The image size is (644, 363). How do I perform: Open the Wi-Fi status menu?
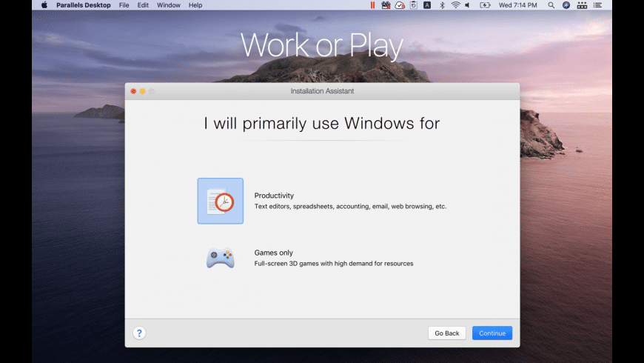click(x=455, y=5)
